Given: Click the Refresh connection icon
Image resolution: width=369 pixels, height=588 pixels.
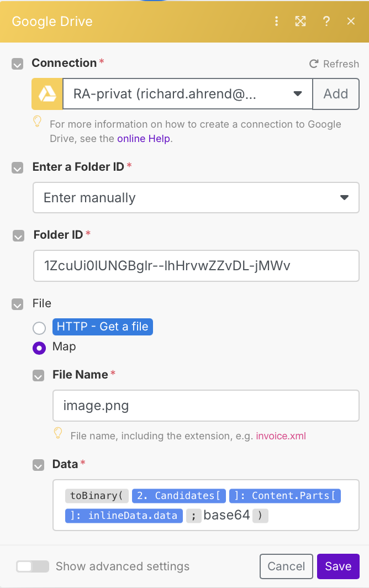Looking at the screenshot, I should coord(314,64).
